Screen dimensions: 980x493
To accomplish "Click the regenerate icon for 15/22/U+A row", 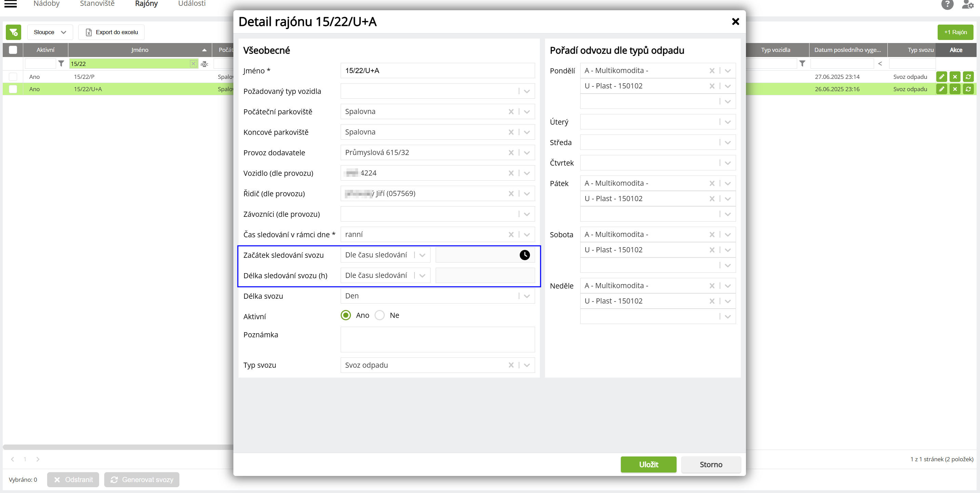I will pos(968,89).
